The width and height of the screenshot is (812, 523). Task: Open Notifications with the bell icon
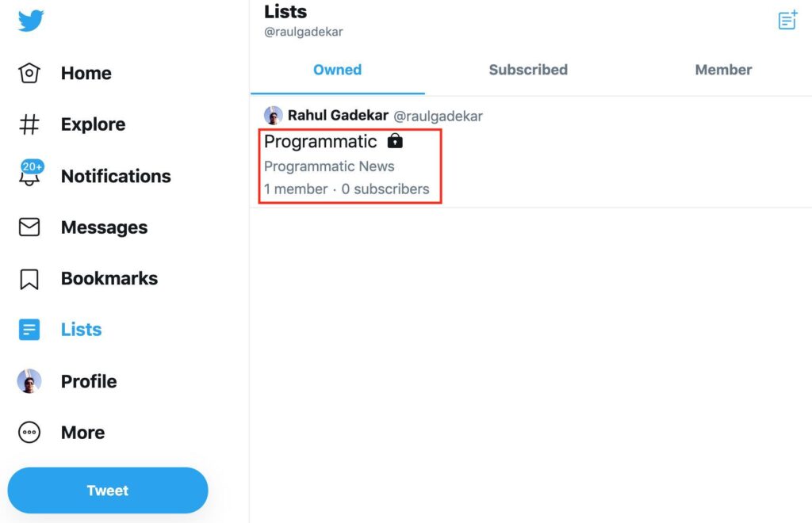(29, 175)
